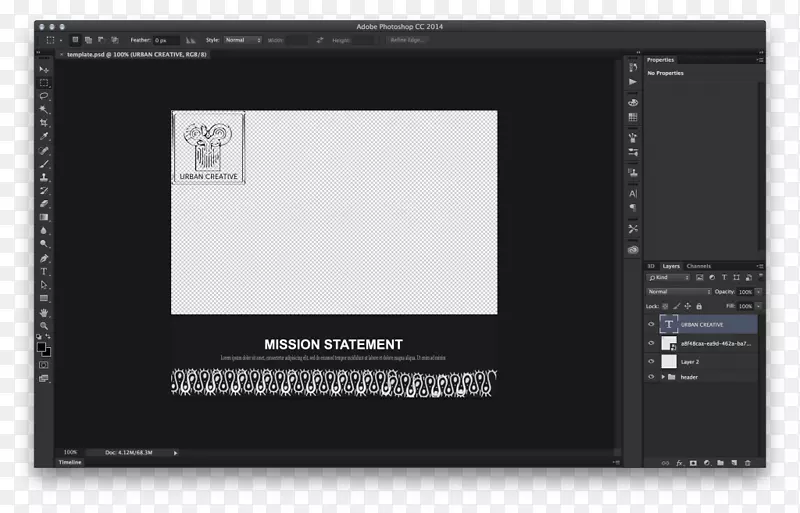Select the Magic Wand tool

(44, 109)
